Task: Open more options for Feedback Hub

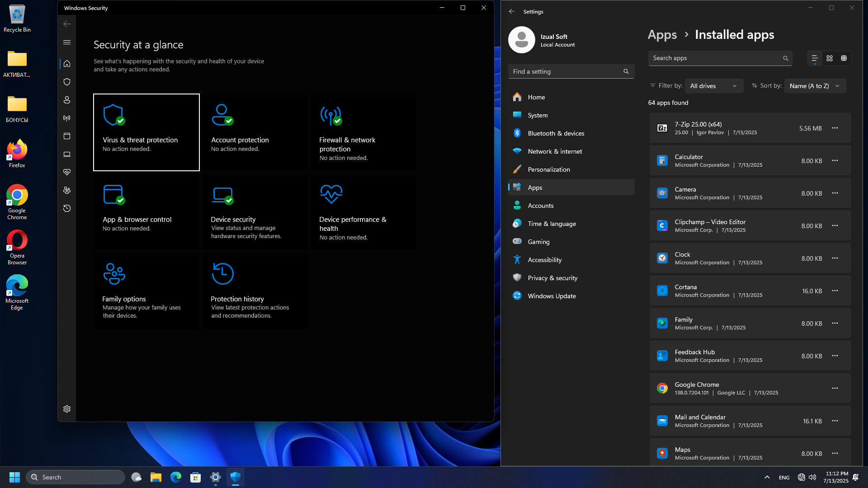Action: (x=835, y=356)
